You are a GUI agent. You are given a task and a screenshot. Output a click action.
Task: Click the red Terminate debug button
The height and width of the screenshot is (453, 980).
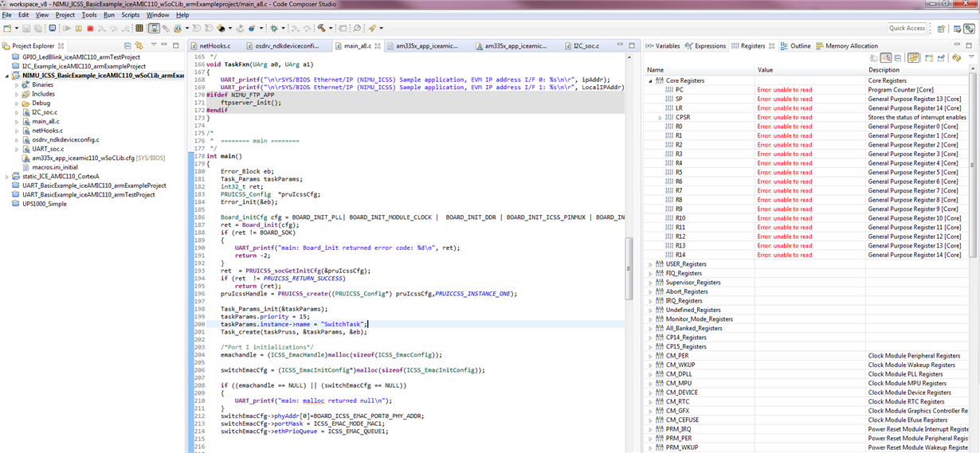pyautogui.click(x=90, y=29)
